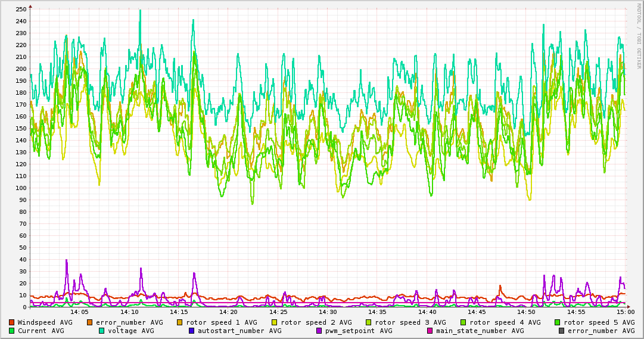Select the 'main_state_number AVG' legend label

tap(480, 331)
